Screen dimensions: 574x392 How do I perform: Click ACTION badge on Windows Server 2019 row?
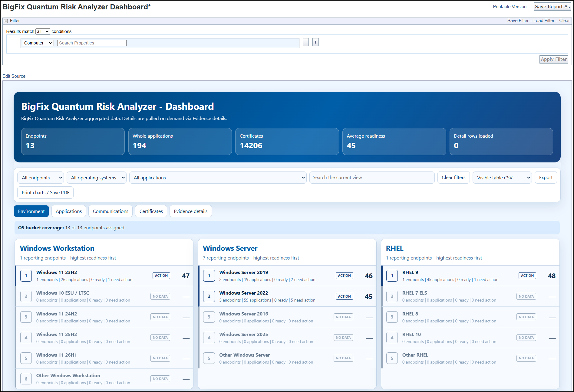[x=345, y=276]
